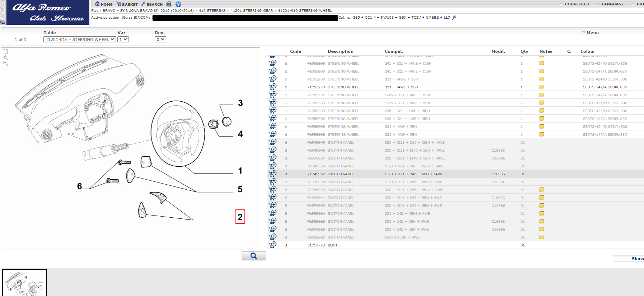The height and width of the screenshot is (296, 644).
Task: Open the Search tool
Action: (x=152, y=4)
